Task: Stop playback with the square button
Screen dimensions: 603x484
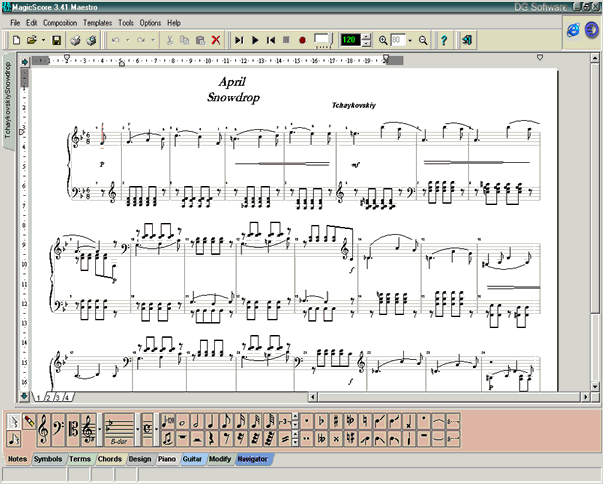Action: point(286,40)
